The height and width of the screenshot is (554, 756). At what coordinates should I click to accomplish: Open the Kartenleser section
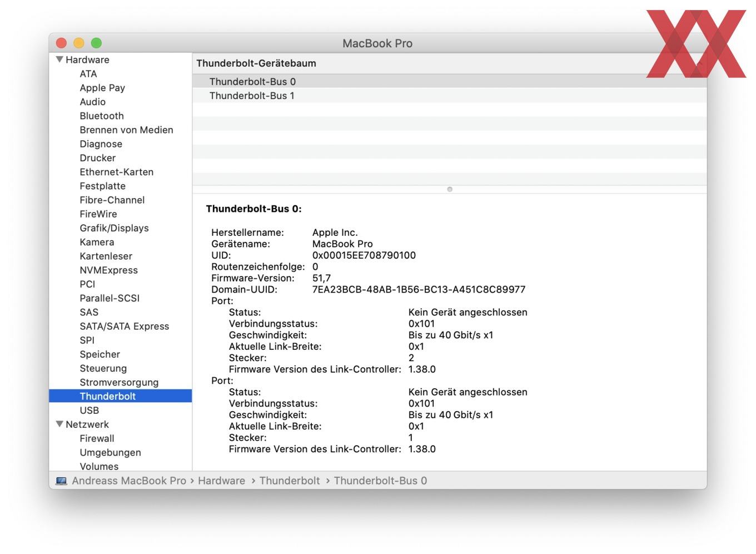pos(106,256)
